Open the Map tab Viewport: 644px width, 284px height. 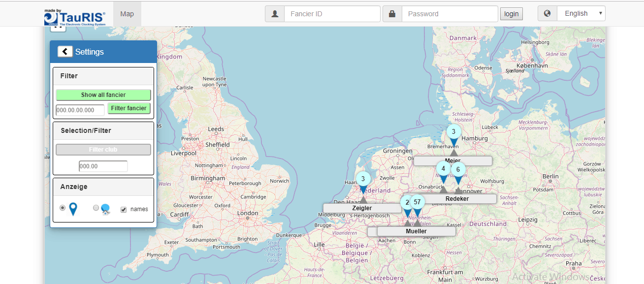pos(127,14)
